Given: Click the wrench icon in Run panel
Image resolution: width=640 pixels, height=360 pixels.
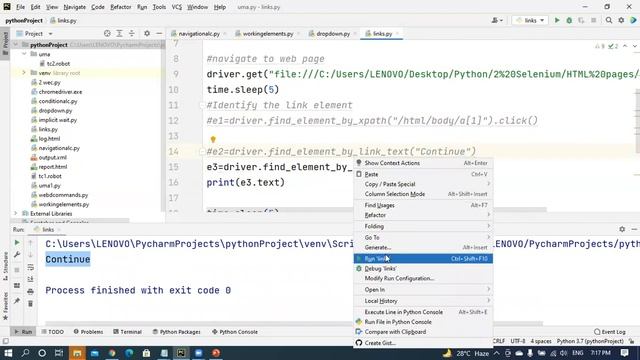Looking at the screenshot, I should [x=17, y=255].
